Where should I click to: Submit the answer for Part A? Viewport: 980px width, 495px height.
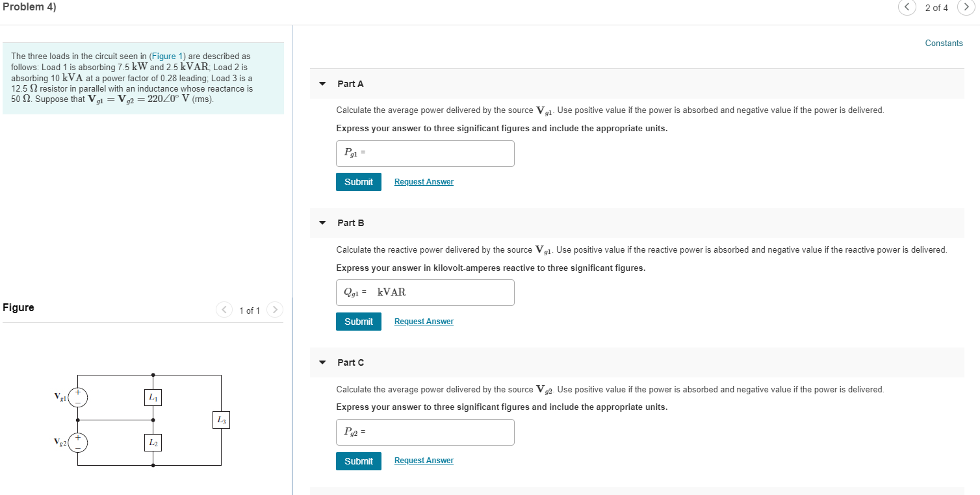click(x=358, y=181)
